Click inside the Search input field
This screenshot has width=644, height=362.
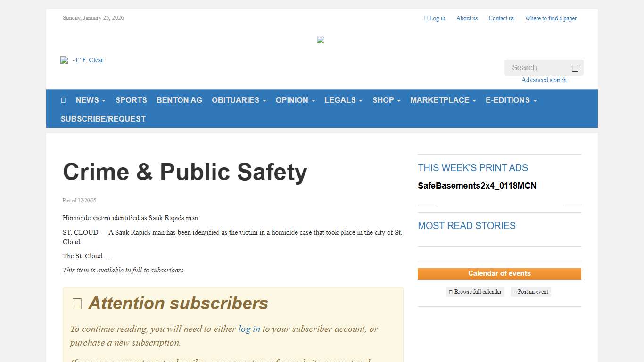click(537, 67)
